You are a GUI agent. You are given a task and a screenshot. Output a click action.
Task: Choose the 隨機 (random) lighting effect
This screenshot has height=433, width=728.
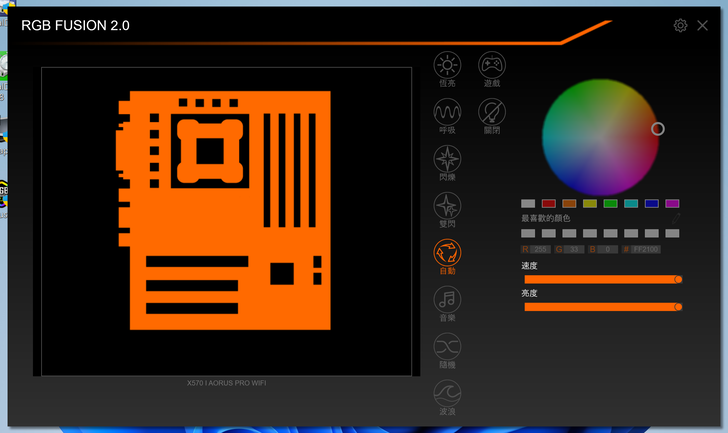(x=447, y=346)
